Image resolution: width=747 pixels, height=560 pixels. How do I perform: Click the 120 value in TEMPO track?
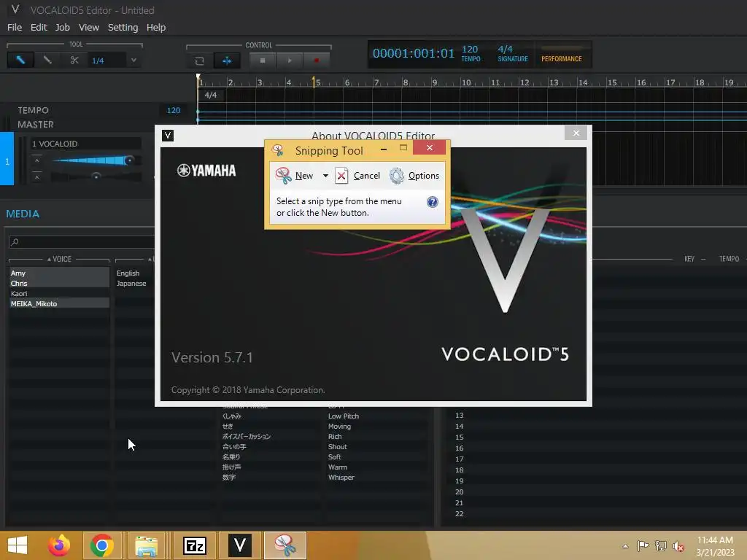174,110
